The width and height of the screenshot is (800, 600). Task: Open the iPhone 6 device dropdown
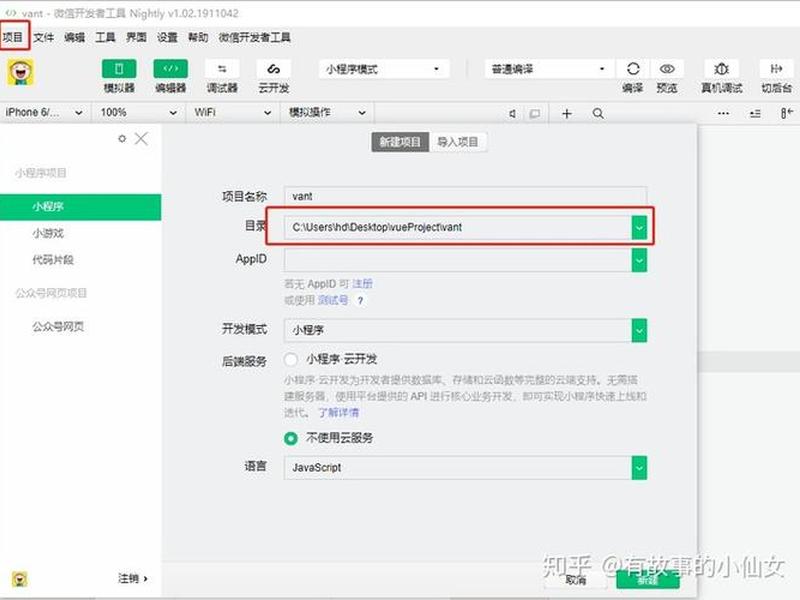(44, 112)
